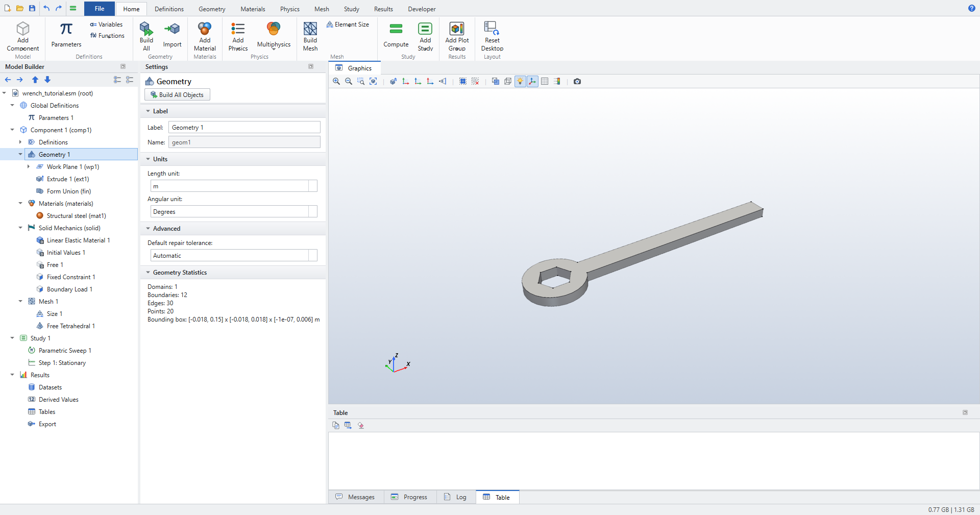The image size is (980, 515).
Task: Open the Messages tab at the bottom
Action: [355, 497]
